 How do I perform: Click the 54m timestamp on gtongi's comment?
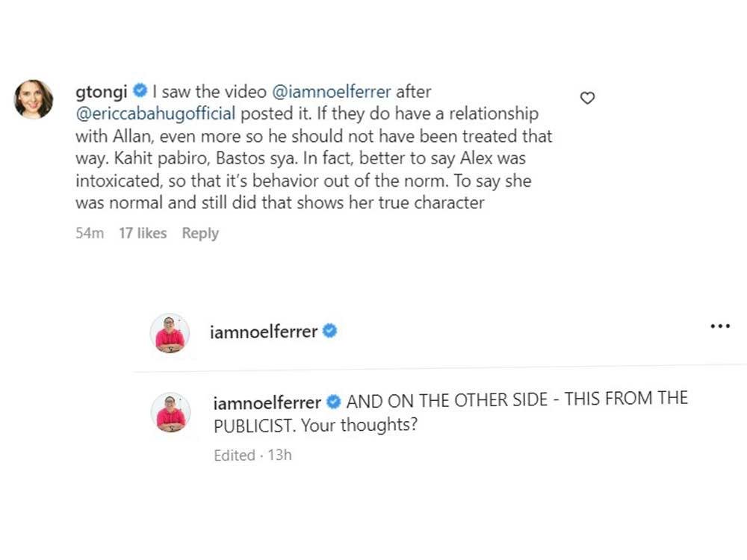point(90,233)
